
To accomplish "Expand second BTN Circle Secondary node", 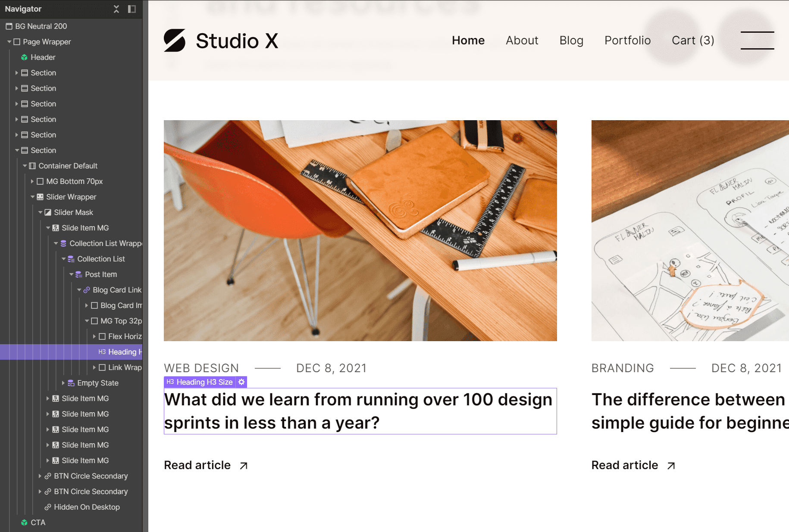I will [x=40, y=492].
